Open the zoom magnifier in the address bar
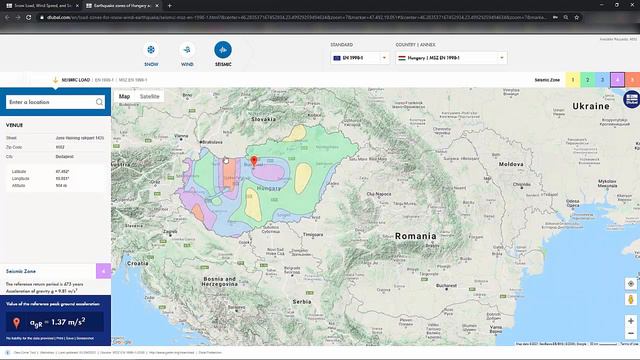This screenshot has height=360, width=640. pos(566,17)
